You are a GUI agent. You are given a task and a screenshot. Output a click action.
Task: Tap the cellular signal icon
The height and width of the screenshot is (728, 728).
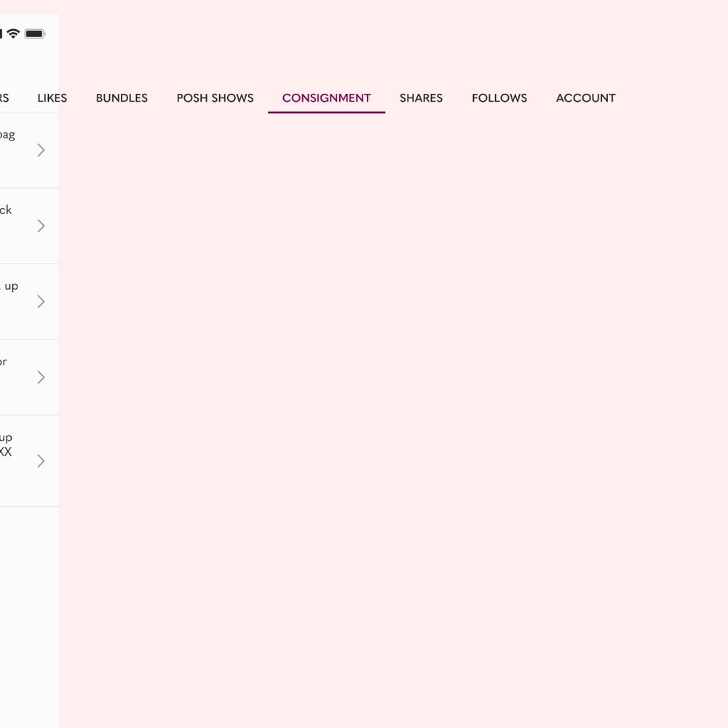(x=1, y=33)
